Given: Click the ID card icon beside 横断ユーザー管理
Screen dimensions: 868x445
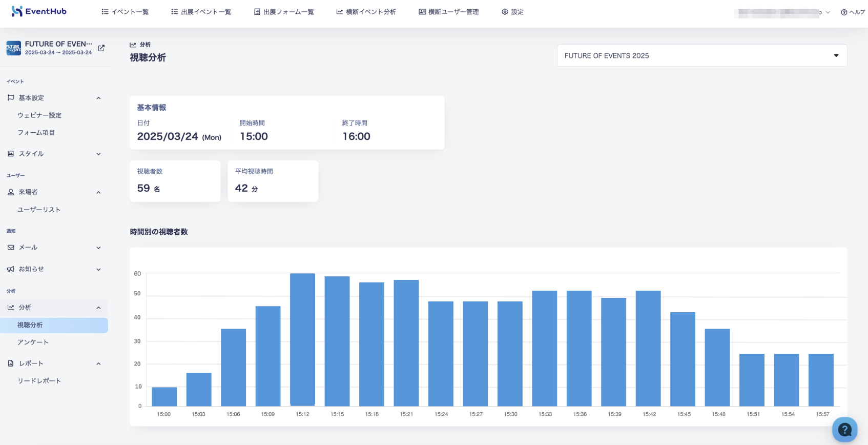Looking at the screenshot, I should [422, 12].
